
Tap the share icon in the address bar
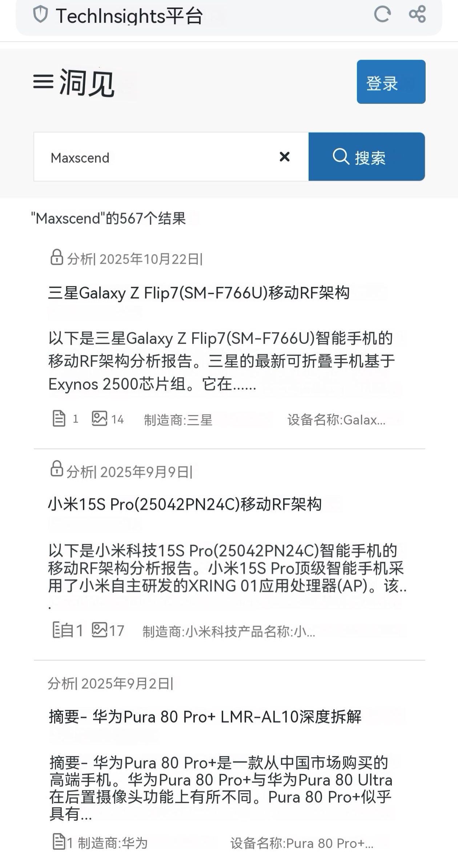click(x=417, y=14)
